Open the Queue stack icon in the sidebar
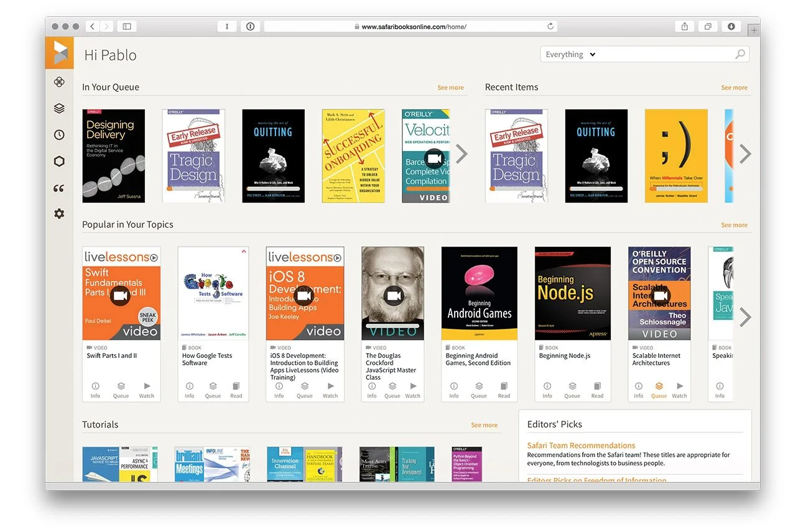 [59, 109]
